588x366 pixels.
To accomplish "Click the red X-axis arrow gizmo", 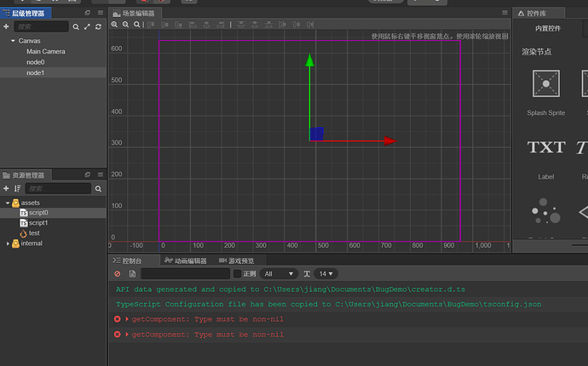I will point(390,140).
